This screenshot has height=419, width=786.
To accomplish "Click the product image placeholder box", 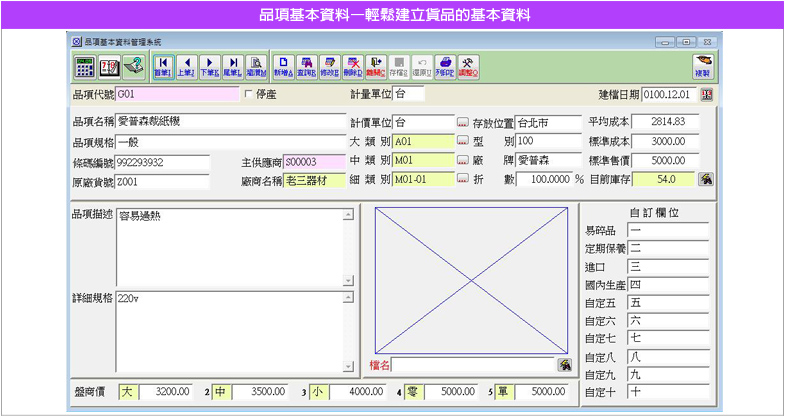I will [x=466, y=280].
